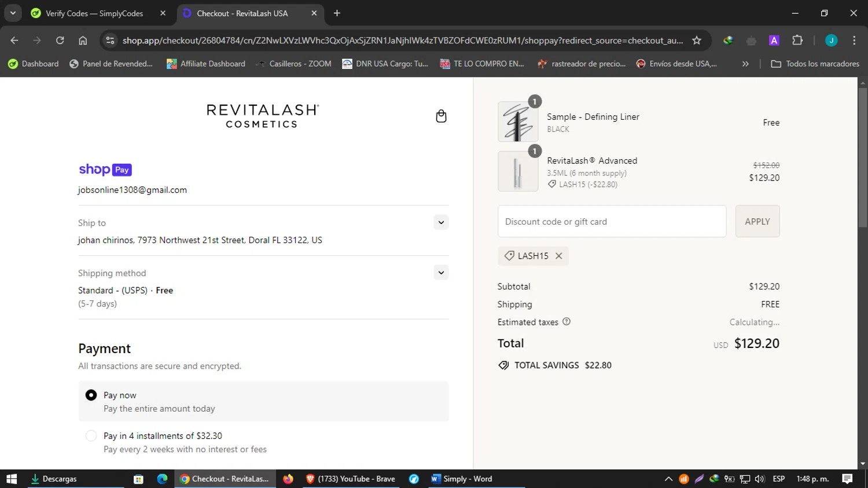Open the Affiliate Dashboard bookmark

[x=206, y=64]
